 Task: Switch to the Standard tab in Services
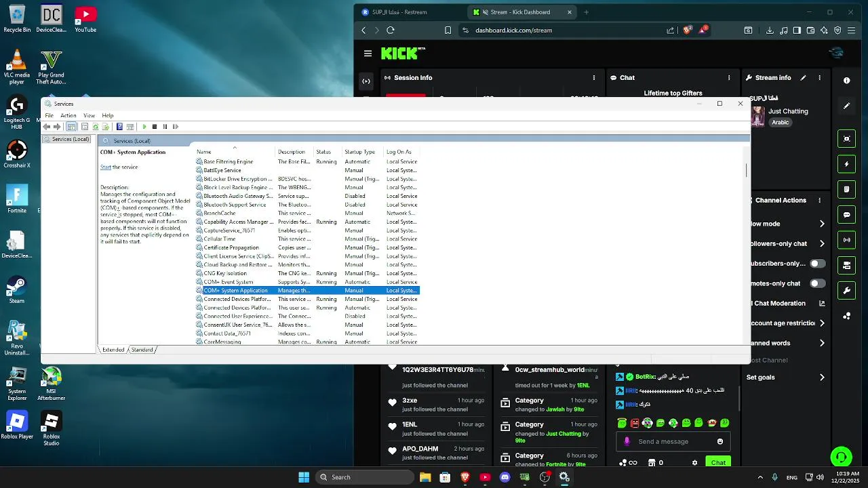tap(142, 350)
